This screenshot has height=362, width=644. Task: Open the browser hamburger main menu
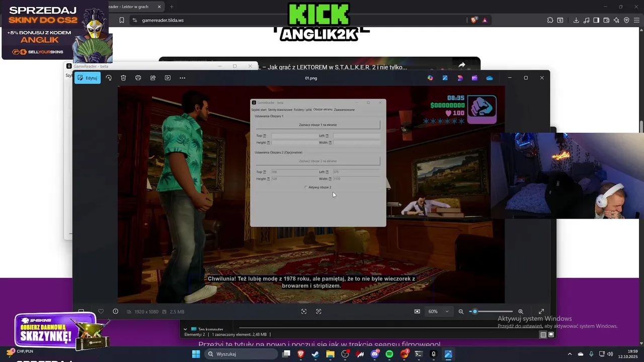tap(636, 20)
